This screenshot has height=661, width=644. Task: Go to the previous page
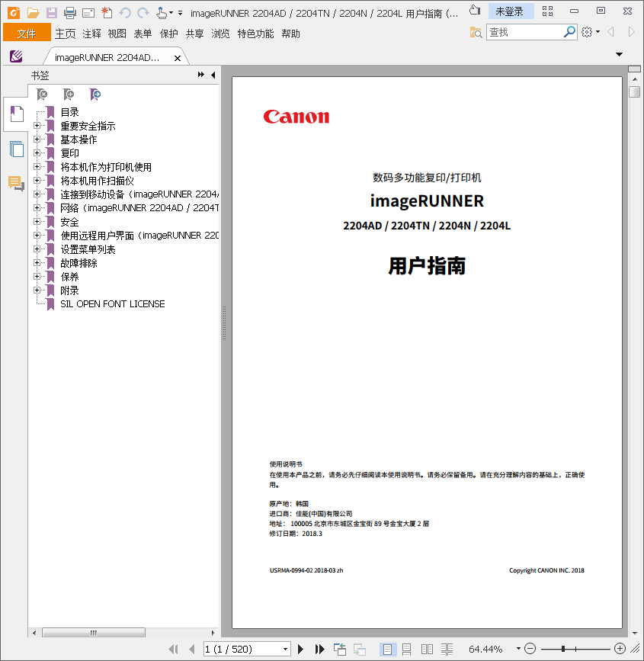pyautogui.click(x=192, y=649)
